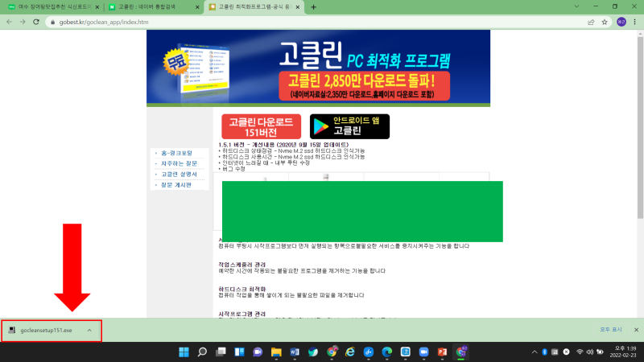Image resolution: width=644 pixels, height=362 pixels.
Task: Click the 고클린 다운로드 151버전 button
Action: click(x=261, y=126)
